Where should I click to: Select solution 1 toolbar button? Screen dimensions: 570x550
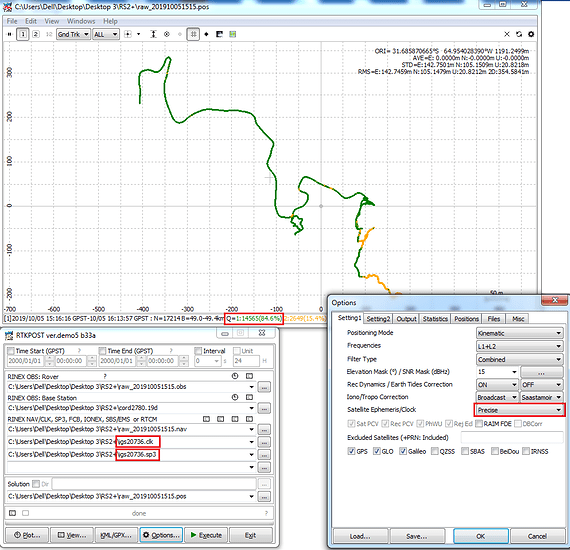coord(23,34)
